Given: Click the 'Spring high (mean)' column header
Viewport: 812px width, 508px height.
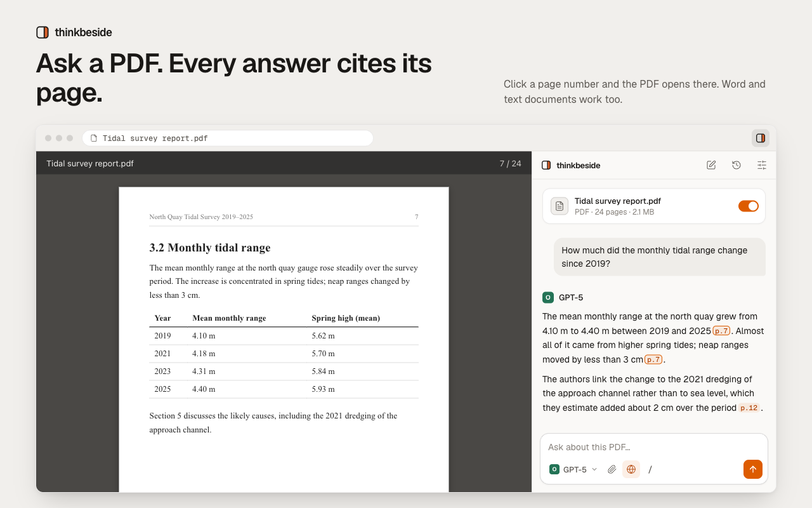Looking at the screenshot, I should tap(346, 318).
